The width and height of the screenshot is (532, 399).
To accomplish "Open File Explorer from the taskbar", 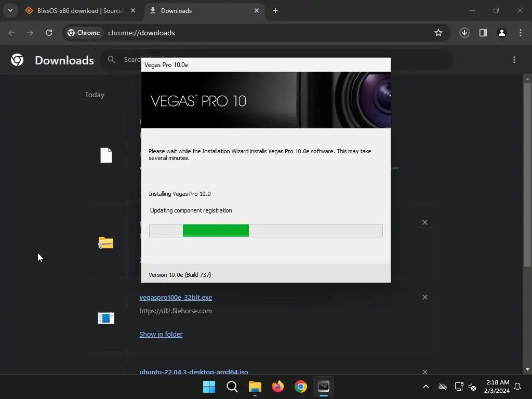I will coord(255,387).
